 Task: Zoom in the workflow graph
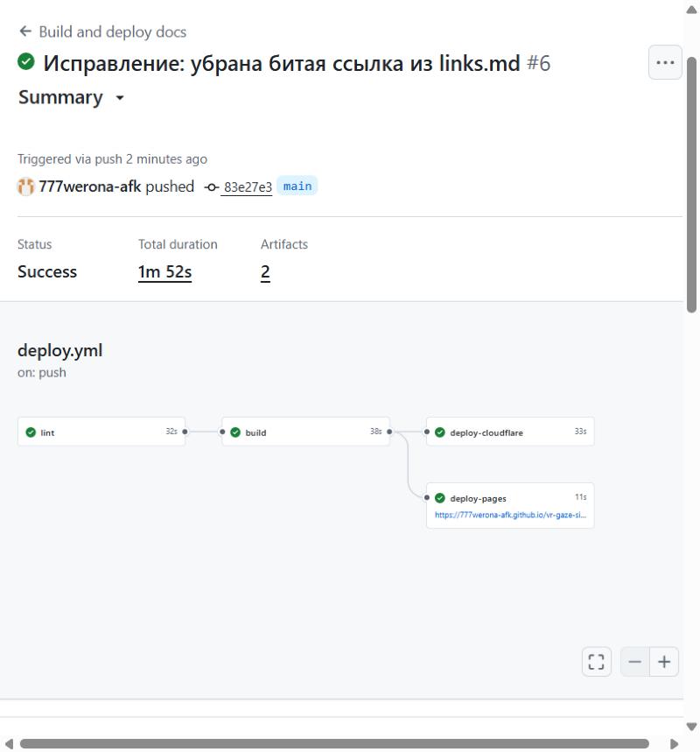point(664,662)
